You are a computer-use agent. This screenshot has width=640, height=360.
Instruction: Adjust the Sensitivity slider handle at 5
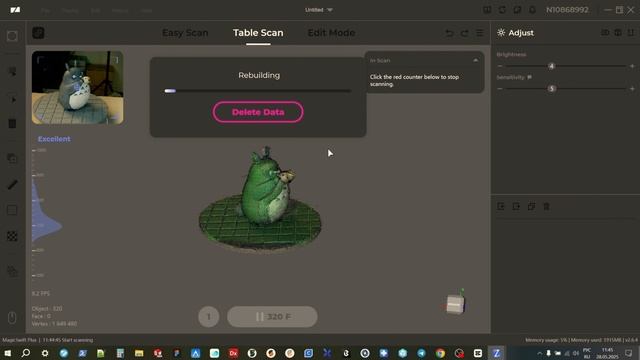pyautogui.click(x=551, y=89)
